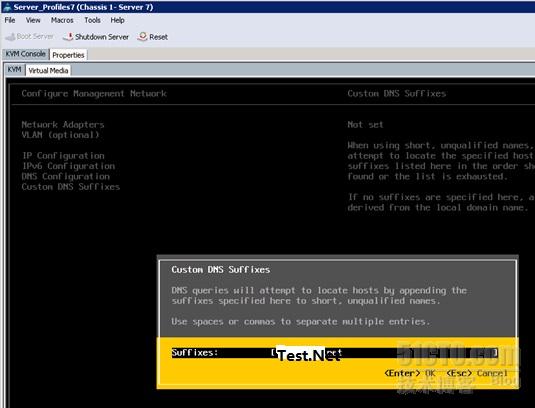Click the Custom DNS Suffixes right-panel heading
Viewport: 535px width, 408px height.
coord(396,93)
